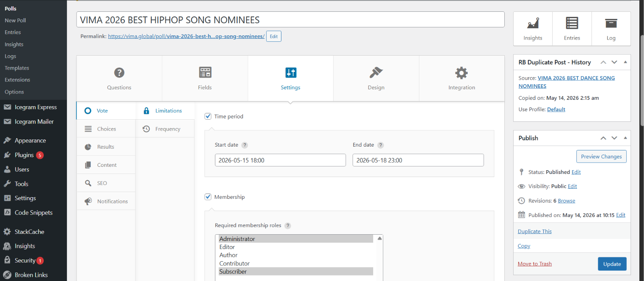The width and height of the screenshot is (644, 281).
Task: Open the Log archive icon box
Action: coord(611,29)
